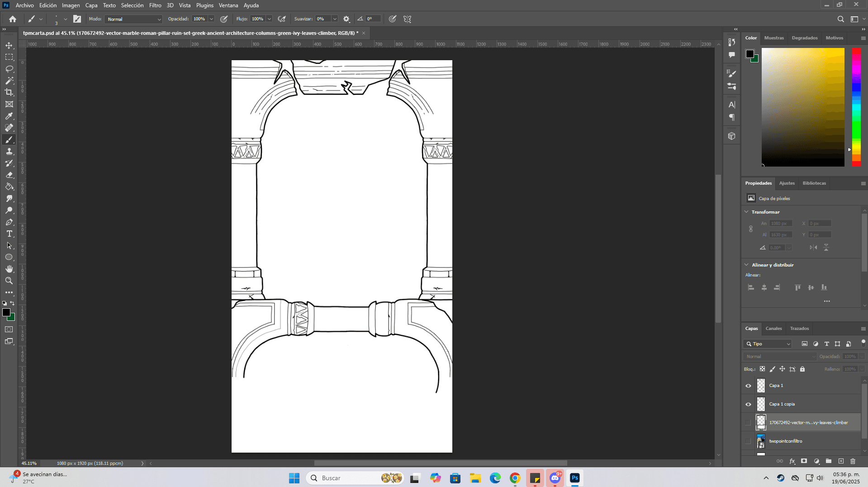Select the Lasso tool
This screenshot has width=868, height=487.
click(x=9, y=69)
